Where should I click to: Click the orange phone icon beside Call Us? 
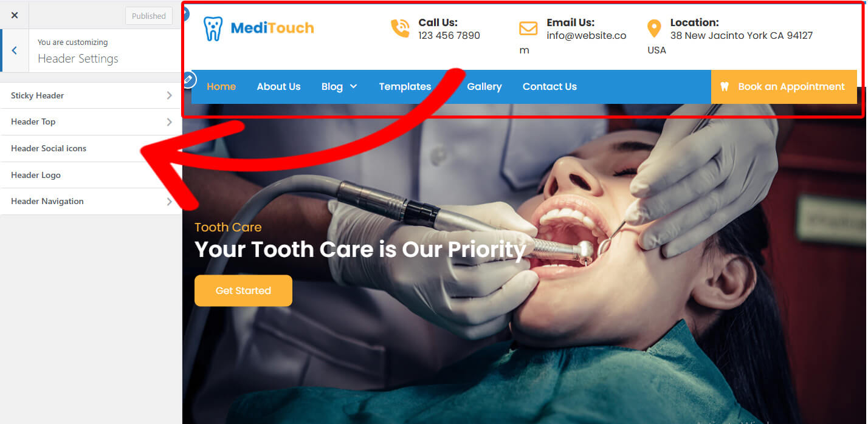[400, 28]
